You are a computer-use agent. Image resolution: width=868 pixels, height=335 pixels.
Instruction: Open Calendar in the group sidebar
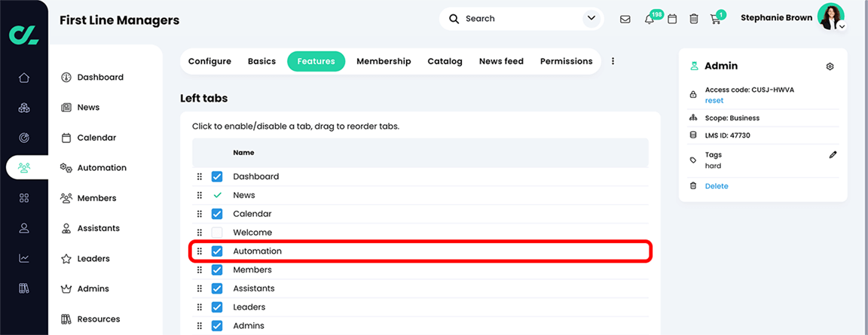[x=89, y=138]
